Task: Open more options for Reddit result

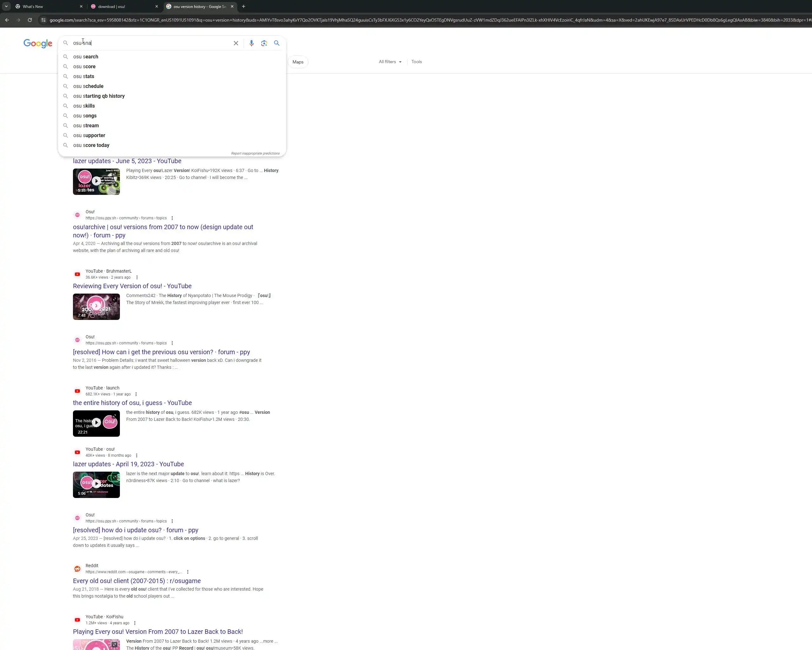Action: pos(187,572)
